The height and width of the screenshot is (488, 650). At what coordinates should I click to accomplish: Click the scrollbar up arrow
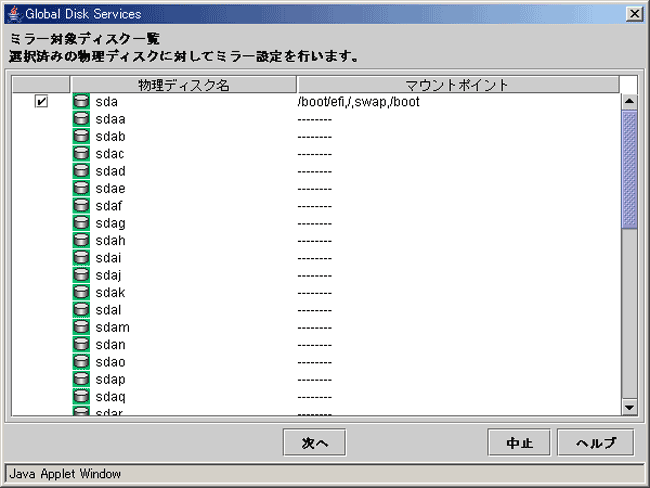tap(629, 101)
